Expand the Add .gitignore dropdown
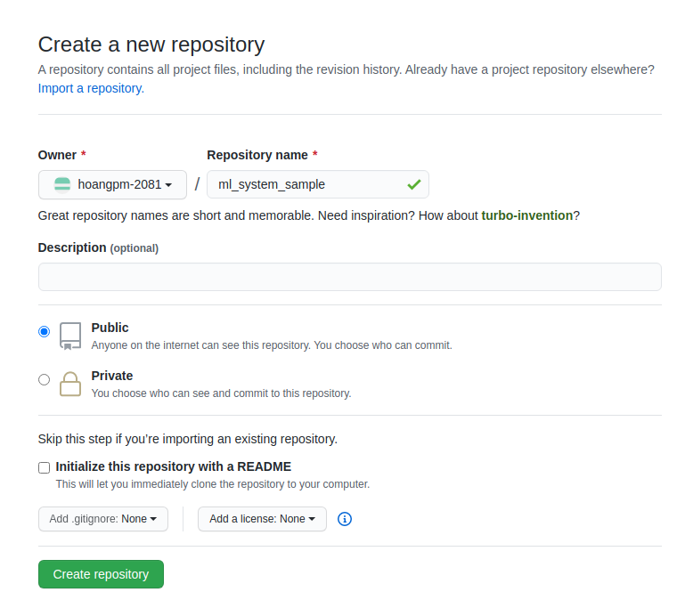 click(103, 519)
